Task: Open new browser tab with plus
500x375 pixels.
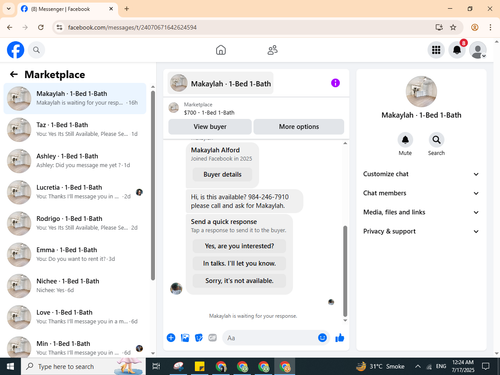Action: (x=127, y=9)
